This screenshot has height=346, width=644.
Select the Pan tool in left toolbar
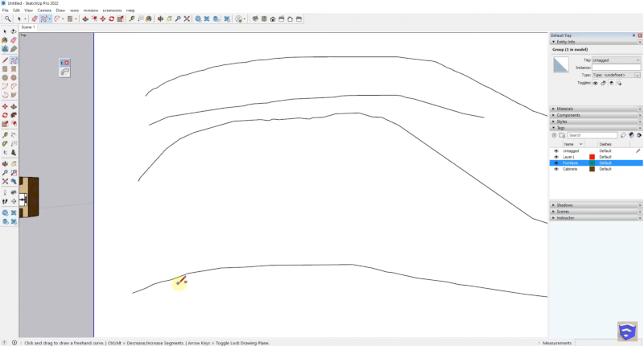pyautogui.click(x=14, y=164)
